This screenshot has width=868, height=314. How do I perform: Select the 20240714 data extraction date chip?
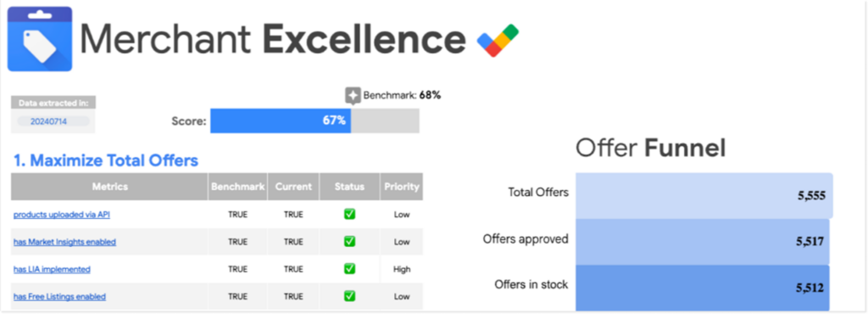coord(53,121)
